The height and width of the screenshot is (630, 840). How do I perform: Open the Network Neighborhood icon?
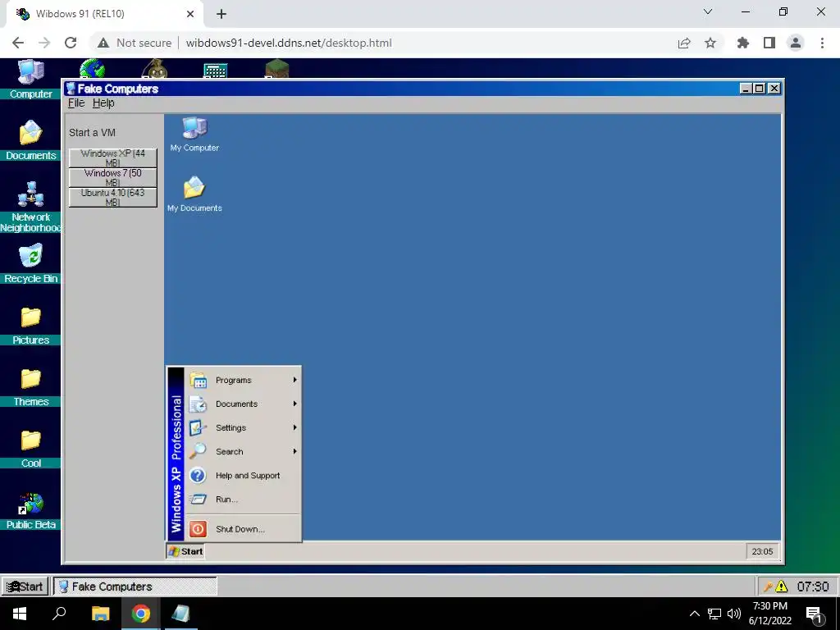click(x=30, y=194)
